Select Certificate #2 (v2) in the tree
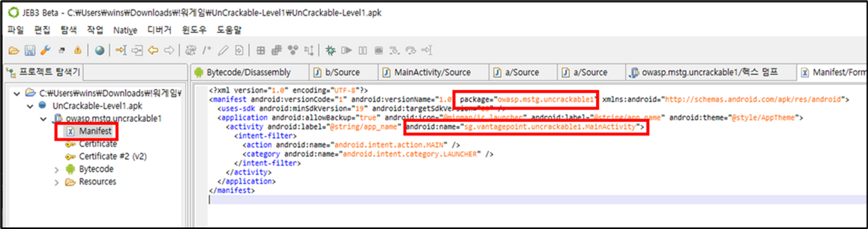 coord(113,156)
